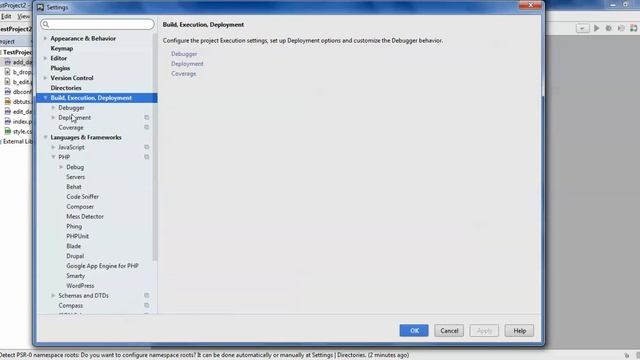Click the project-level icon beside Deployment
Screen dimensions: 640x360
147,118
